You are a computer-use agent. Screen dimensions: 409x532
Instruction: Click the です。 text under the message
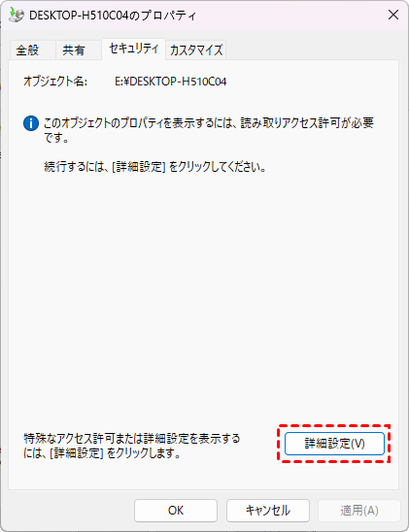point(56,138)
